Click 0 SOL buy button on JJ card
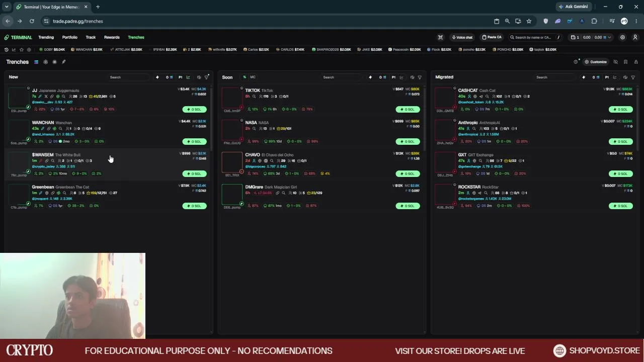The height and width of the screenshot is (362, 644). pyautogui.click(x=194, y=109)
